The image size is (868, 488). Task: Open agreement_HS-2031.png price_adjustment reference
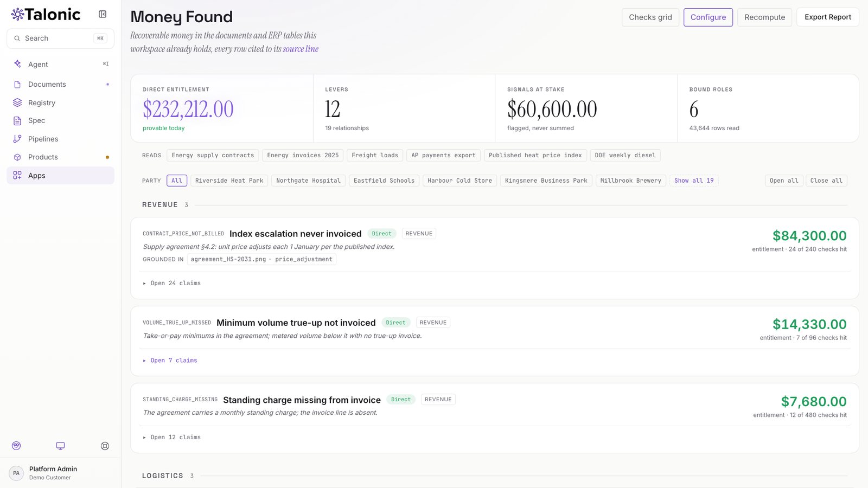[x=261, y=259]
